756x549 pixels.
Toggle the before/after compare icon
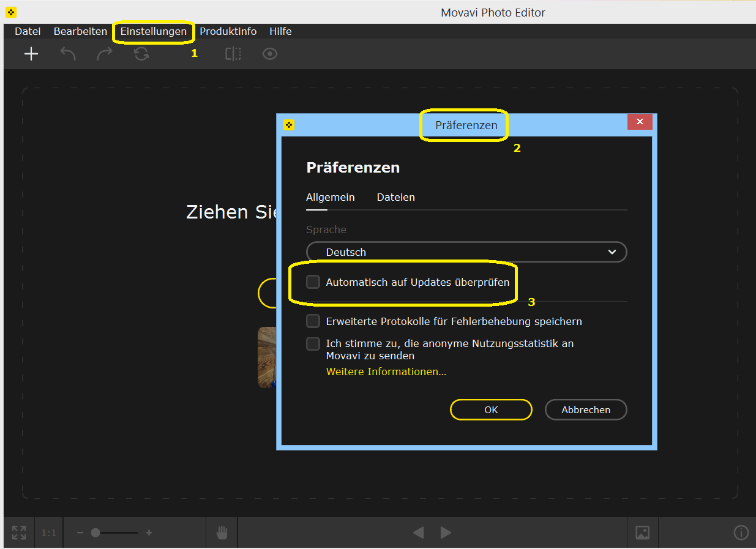click(233, 54)
